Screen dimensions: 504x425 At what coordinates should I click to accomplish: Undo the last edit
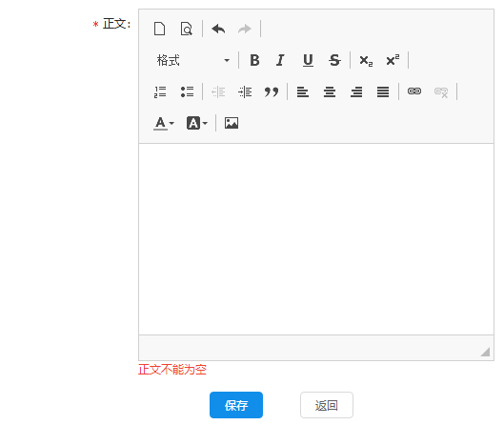[218, 29]
